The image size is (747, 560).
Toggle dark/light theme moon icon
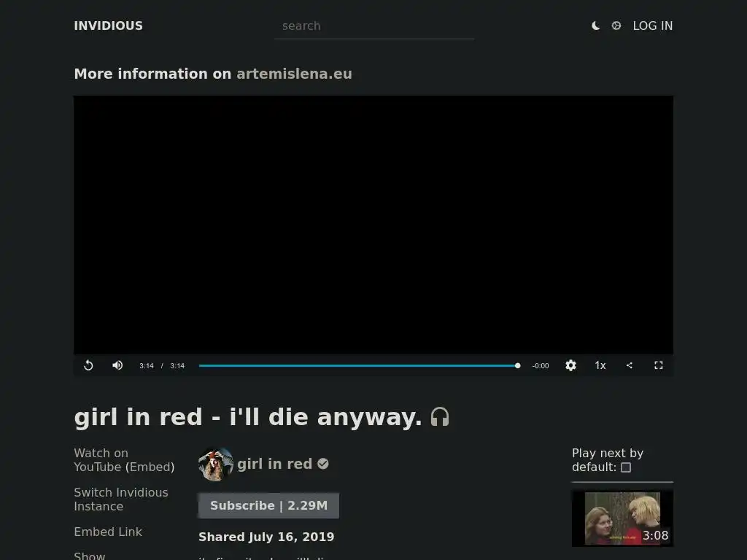(x=595, y=26)
